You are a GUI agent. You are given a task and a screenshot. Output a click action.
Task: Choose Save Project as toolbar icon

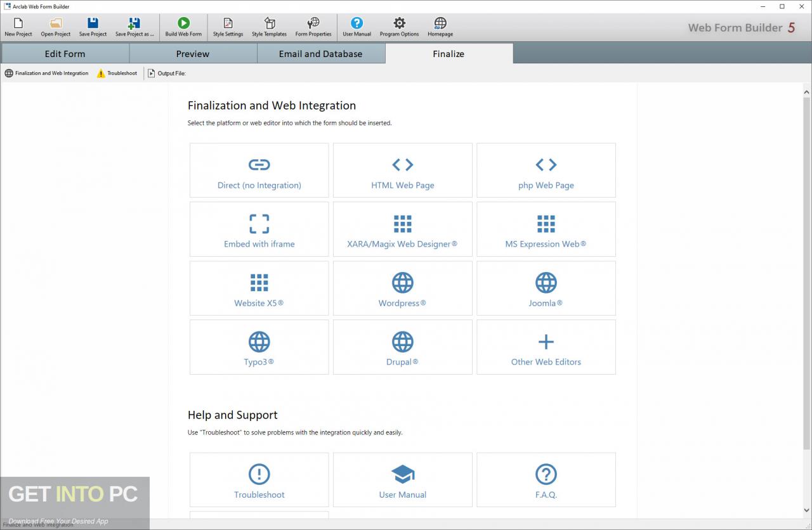tap(134, 27)
